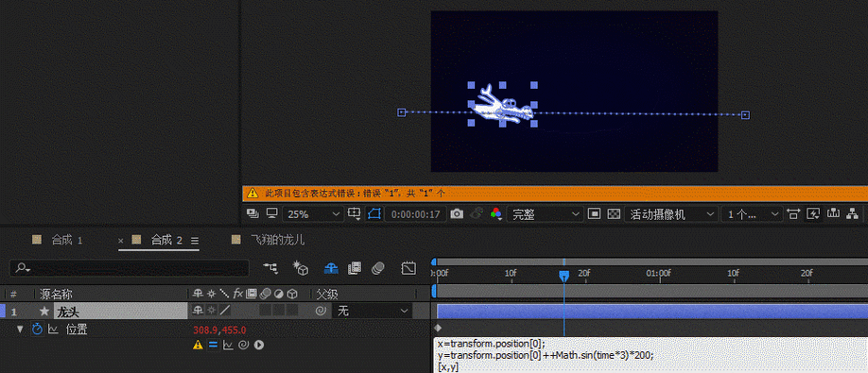Show the post-expression graph icon

click(x=228, y=345)
